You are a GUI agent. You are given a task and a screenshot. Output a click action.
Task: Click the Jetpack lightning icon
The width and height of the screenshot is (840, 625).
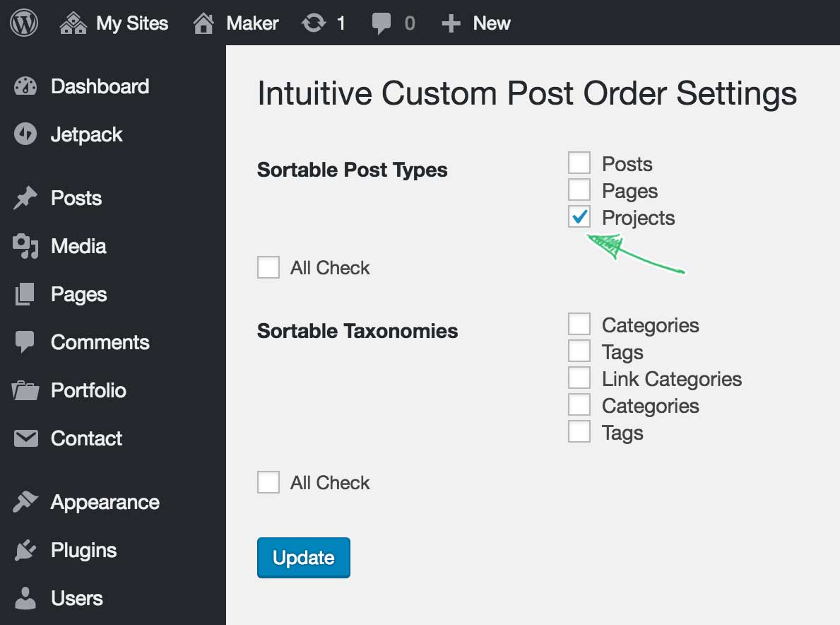tap(25, 134)
